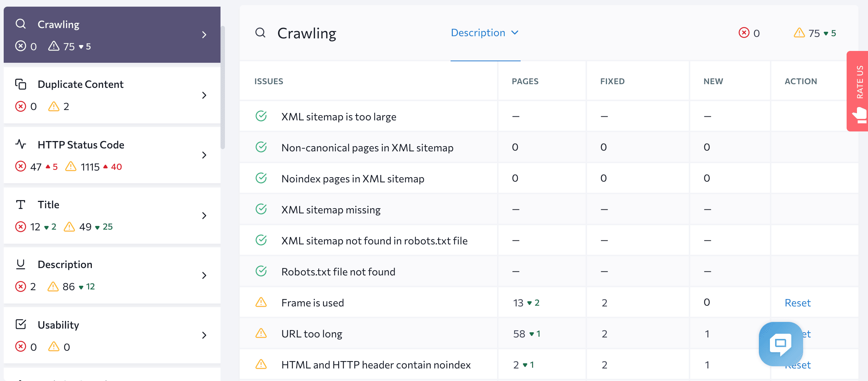Click green check icon for sitemap not found in robots.txt
This screenshot has height=381, width=868.
coord(261,240)
